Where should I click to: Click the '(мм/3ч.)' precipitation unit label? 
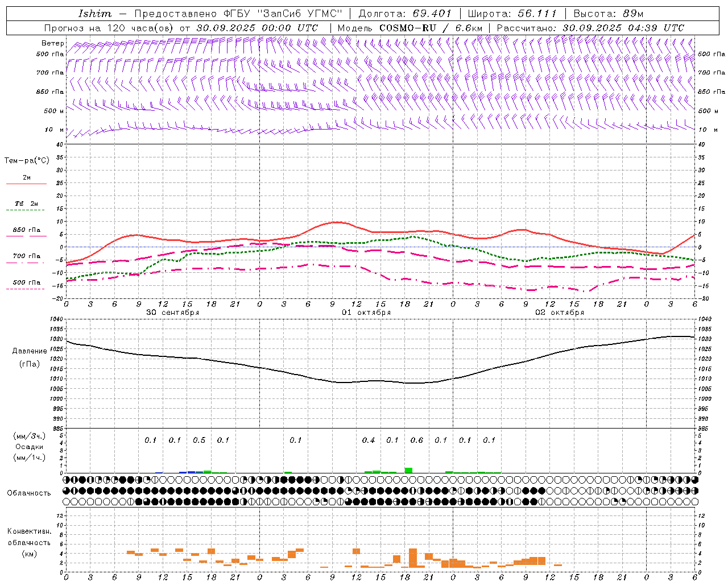[30, 436]
